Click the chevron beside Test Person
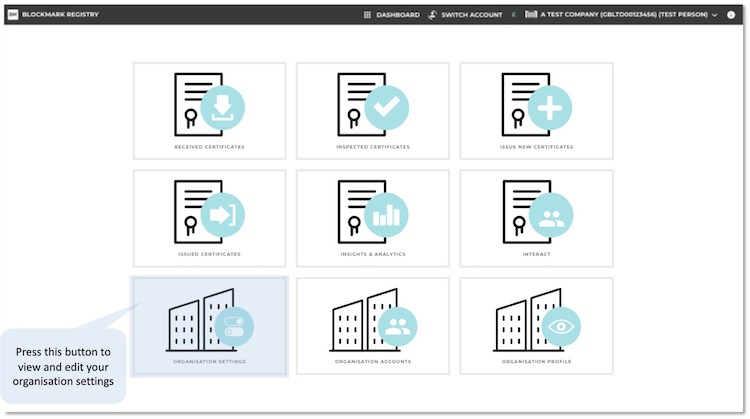 pos(714,15)
